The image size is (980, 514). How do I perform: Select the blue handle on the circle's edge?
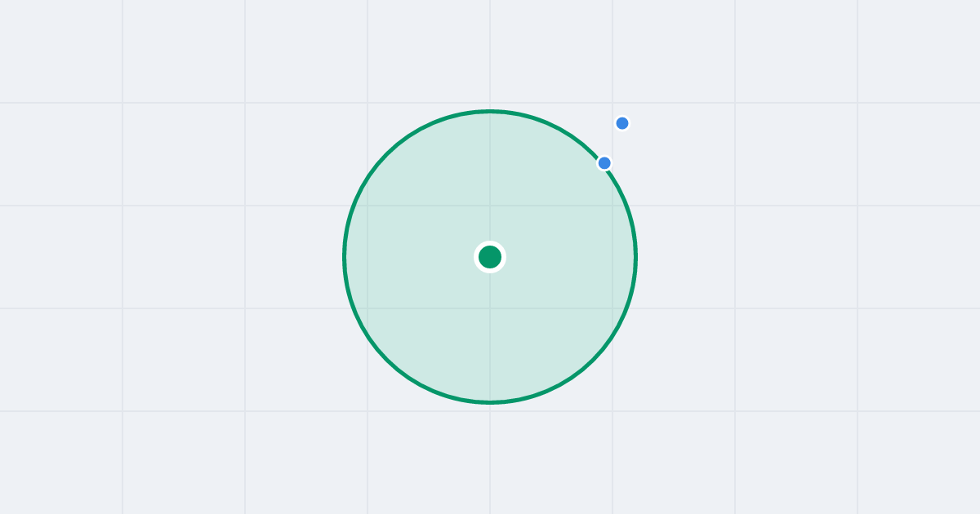tap(604, 163)
